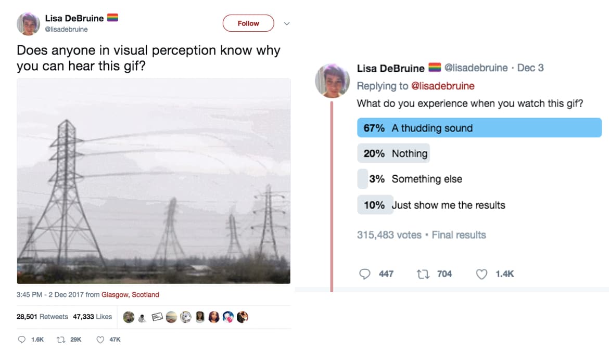View the 28,501 Retweets list
Viewport: 609px width, 364px height.
click(x=42, y=317)
